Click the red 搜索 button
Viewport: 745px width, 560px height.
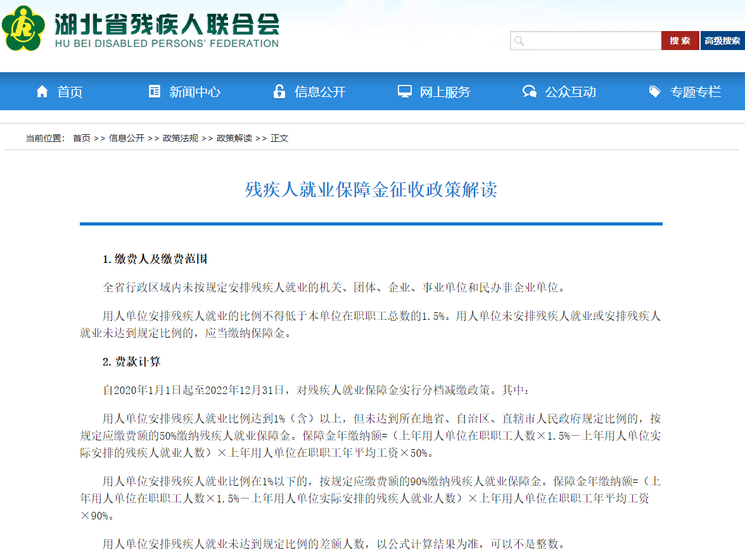pyautogui.click(x=680, y=41)
